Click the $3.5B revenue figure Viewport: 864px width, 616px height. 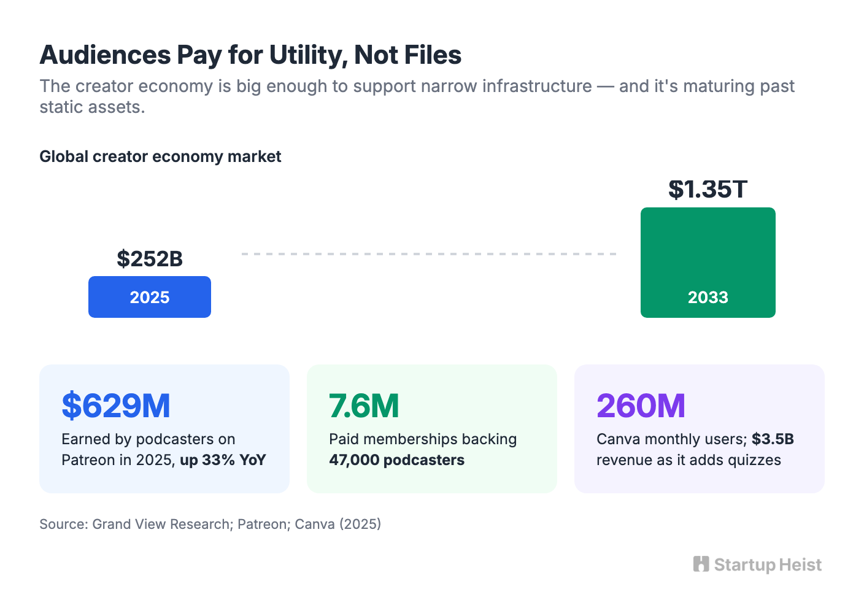pyautogui.click(x=773, y=439)
